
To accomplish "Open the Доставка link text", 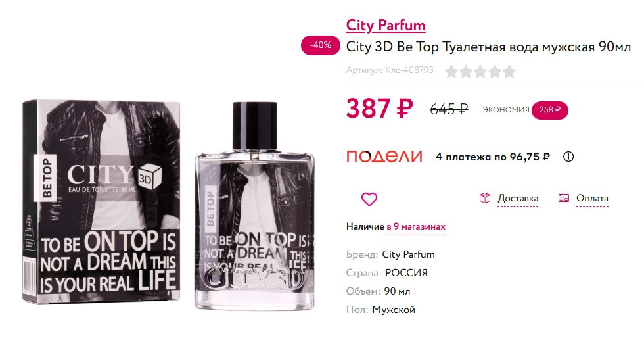I will pyautogui.click(x=518, y=198).
